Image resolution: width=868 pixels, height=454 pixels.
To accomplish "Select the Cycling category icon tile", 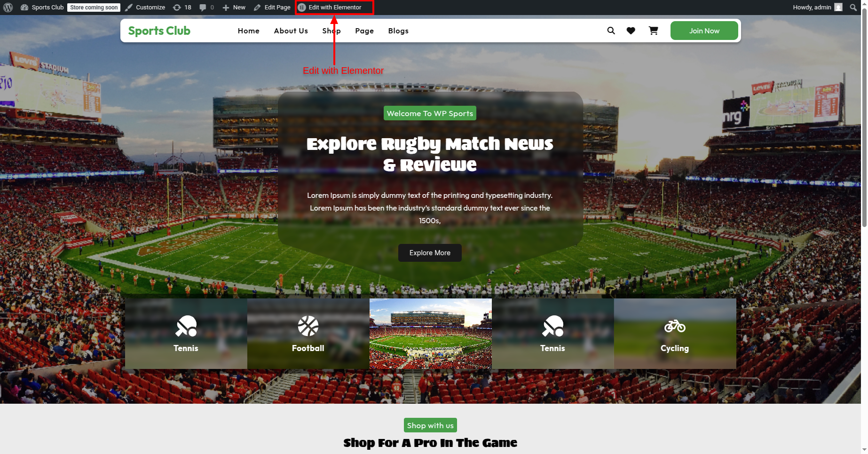I will click(675, 334).
